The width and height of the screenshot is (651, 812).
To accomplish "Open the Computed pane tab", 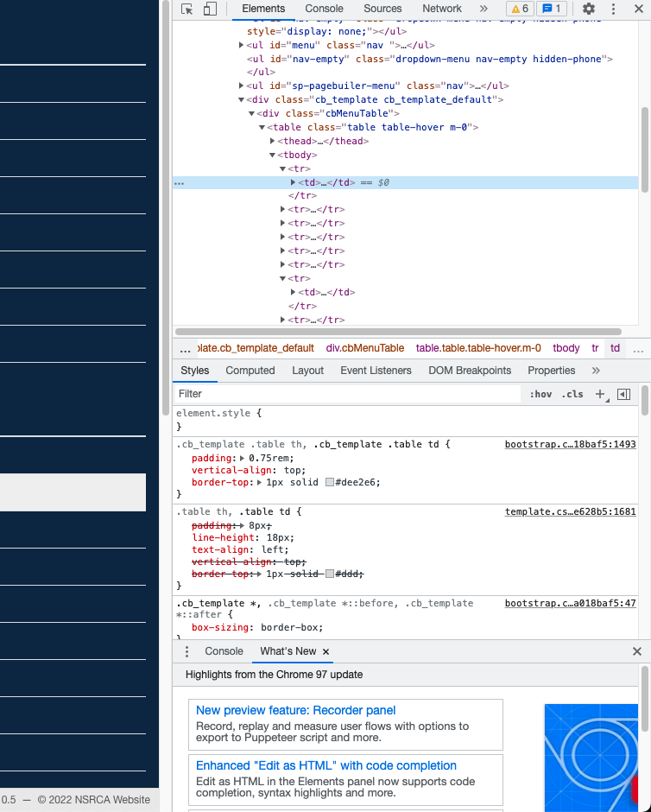I will (x=250, y=371).
